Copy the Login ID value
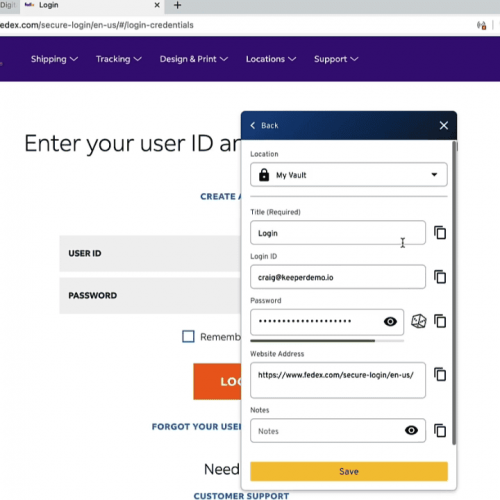500x500 pixels. [x=440, y=277]
